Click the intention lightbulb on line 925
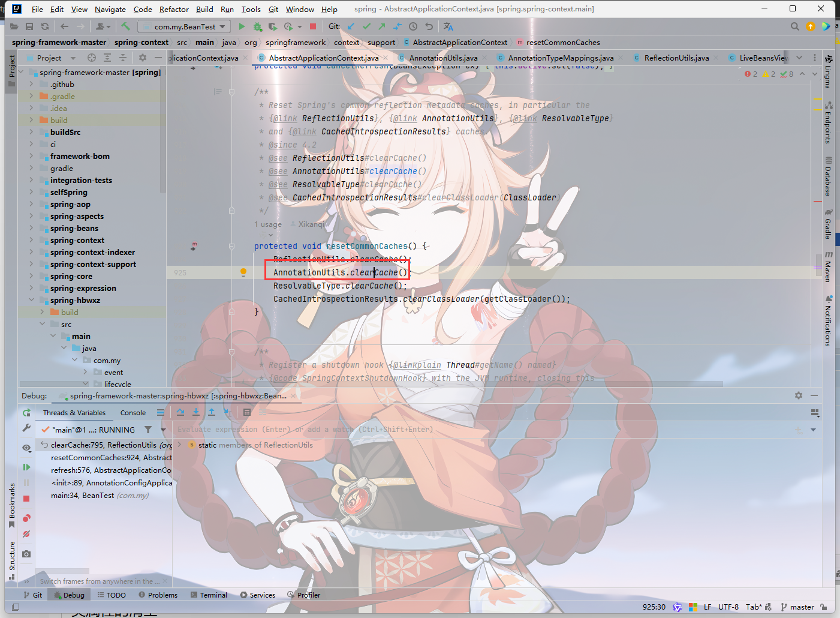Viewport: 840px width, 618px height. coord(243,272)
